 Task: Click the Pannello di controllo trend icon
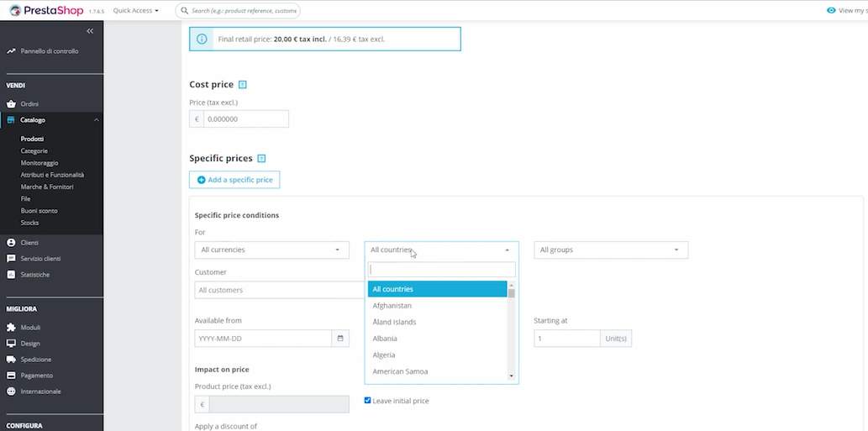11,51
